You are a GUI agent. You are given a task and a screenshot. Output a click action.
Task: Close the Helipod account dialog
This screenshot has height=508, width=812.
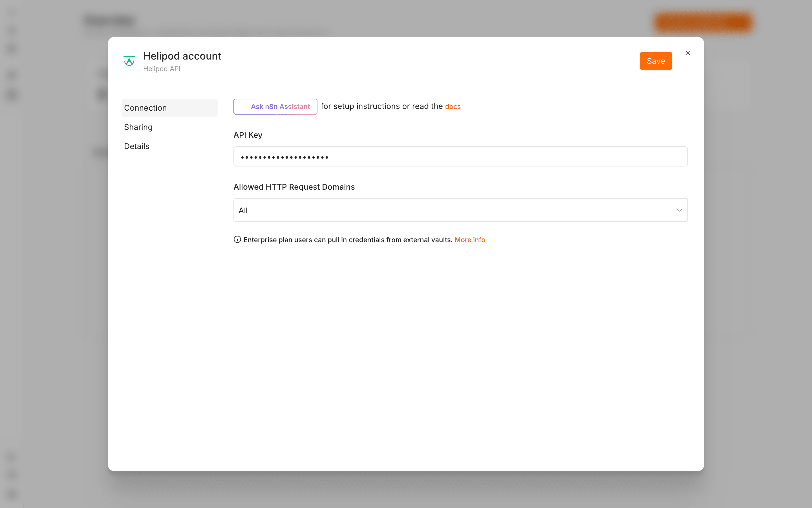coord(687,53)
